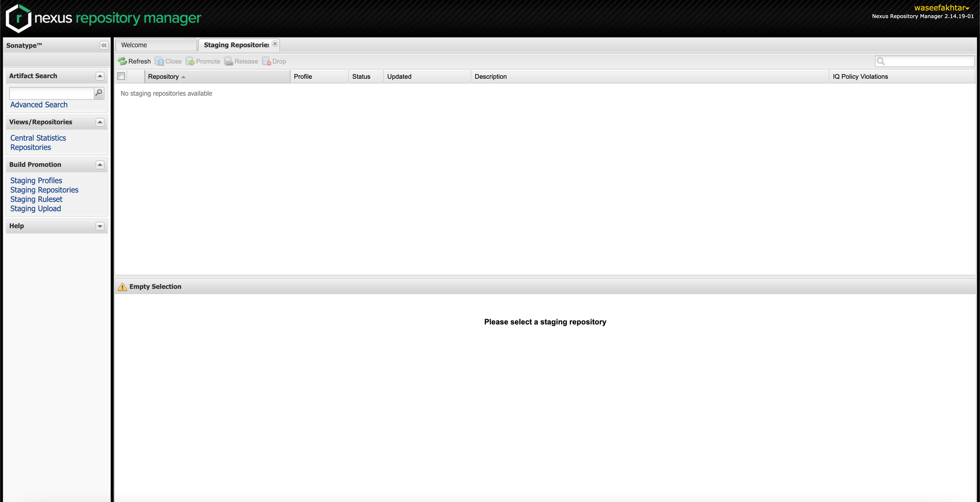Open the Repositories link
This screenshot has width=980, height=502.
point(30,148)
